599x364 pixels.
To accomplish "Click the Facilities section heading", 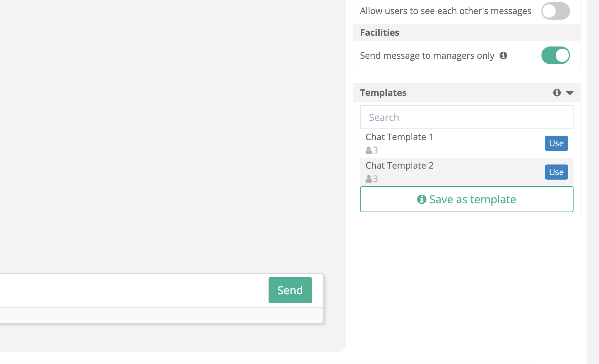I will coord(380,33).
